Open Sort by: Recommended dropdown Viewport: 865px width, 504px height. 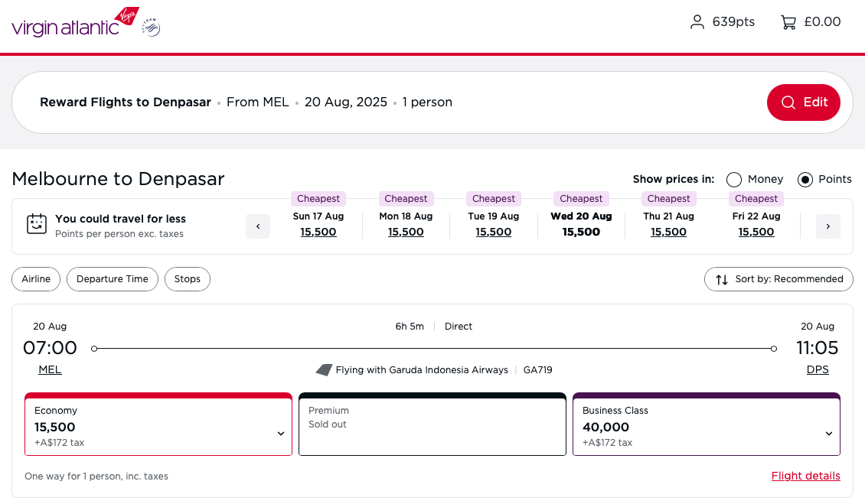(x=778, y=279)
